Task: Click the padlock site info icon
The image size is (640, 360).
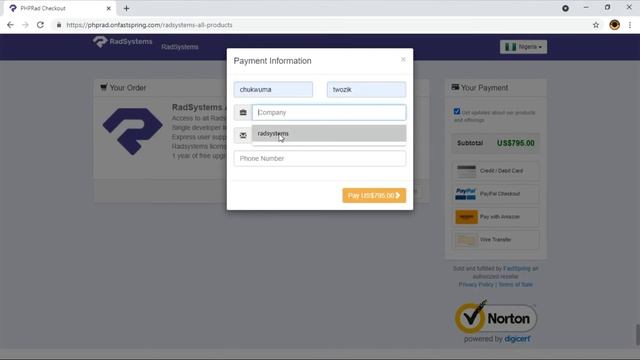Action: click(x=59, y=25)
